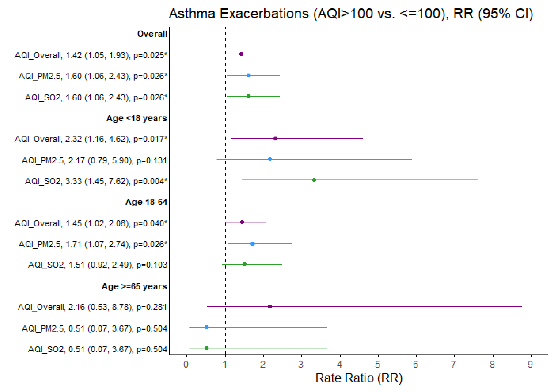The image size is (554, 392).
Task: Click the purple AQI_Overall point at 1.42
Action: coord(241,54)
